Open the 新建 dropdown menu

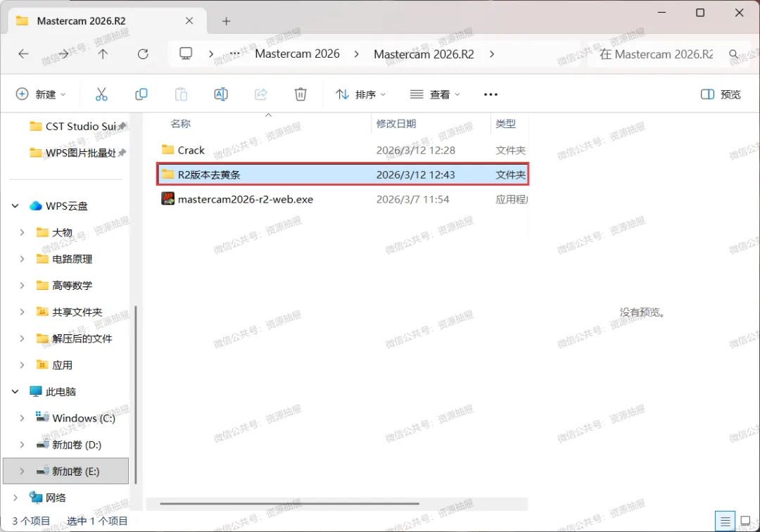(x=41, y=94)
